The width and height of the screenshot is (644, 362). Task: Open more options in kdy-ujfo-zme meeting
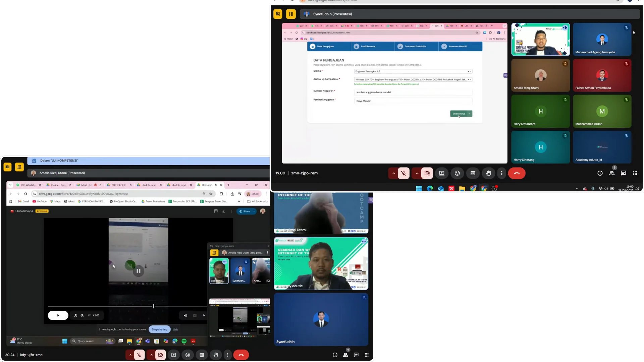228,355
